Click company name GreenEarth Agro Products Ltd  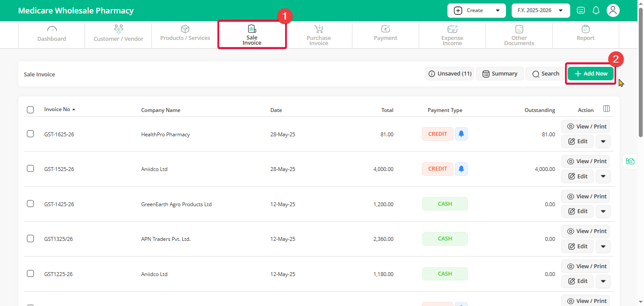point(176,204)
